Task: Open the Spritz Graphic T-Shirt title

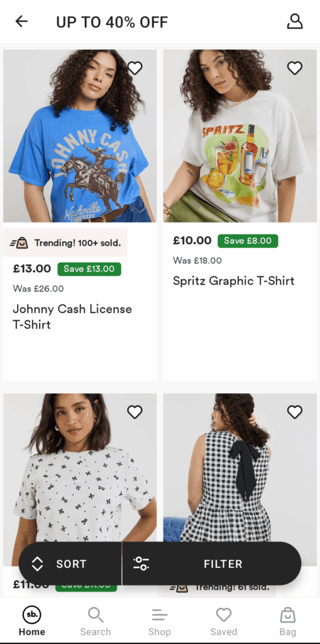Action: [233, 281]
